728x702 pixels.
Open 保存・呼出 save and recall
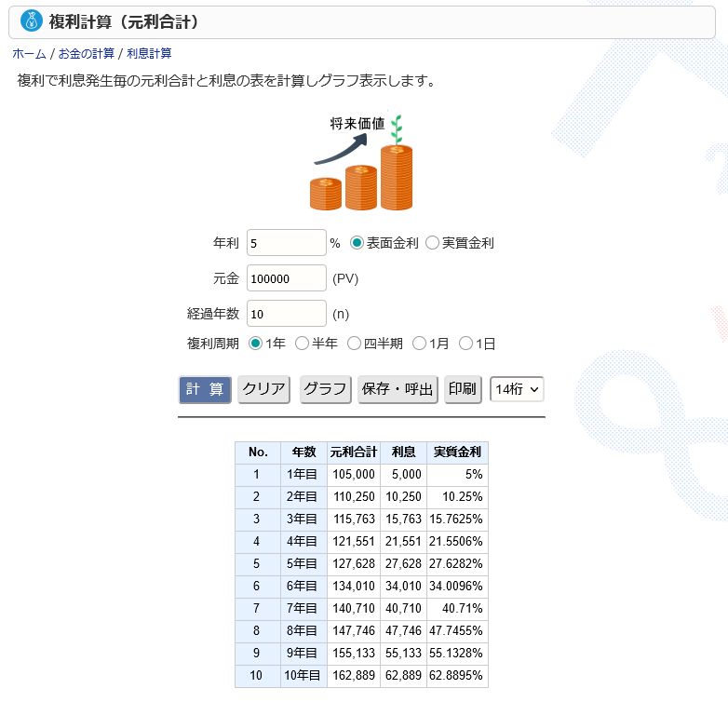[x=398, y=389]
